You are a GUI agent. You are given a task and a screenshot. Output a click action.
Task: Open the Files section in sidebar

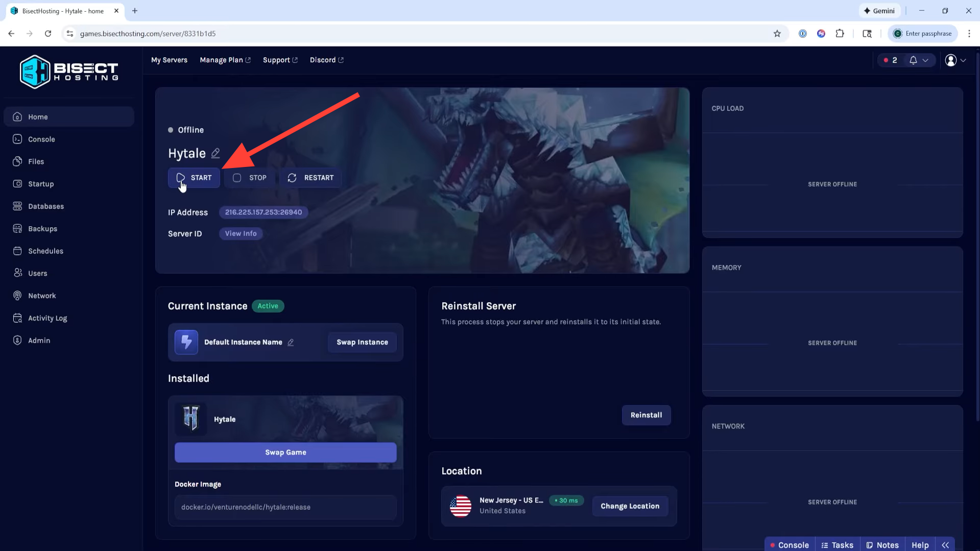[36, 161]
